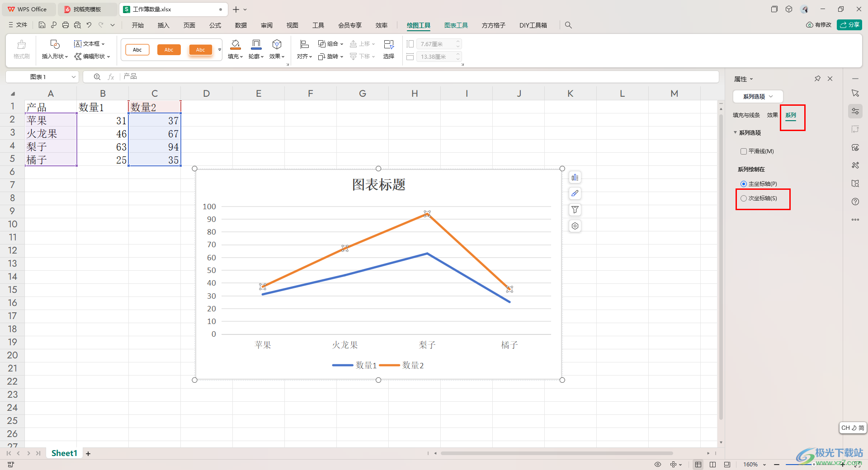The height and width of the screenshot is (470, 868).
Task: Click the formula bar input field
Action: point(420,77)
